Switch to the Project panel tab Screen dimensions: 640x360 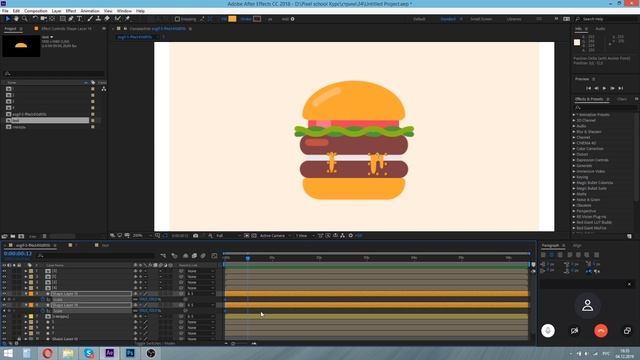(10, 29)
